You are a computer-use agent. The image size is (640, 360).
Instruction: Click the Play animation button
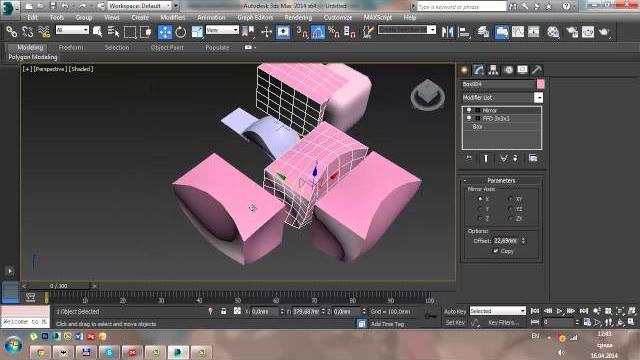pyautogui.click(x=560, y=311)
